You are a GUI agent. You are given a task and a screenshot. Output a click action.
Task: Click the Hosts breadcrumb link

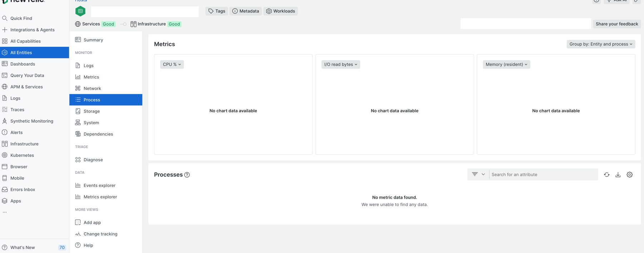pos(81,1)
